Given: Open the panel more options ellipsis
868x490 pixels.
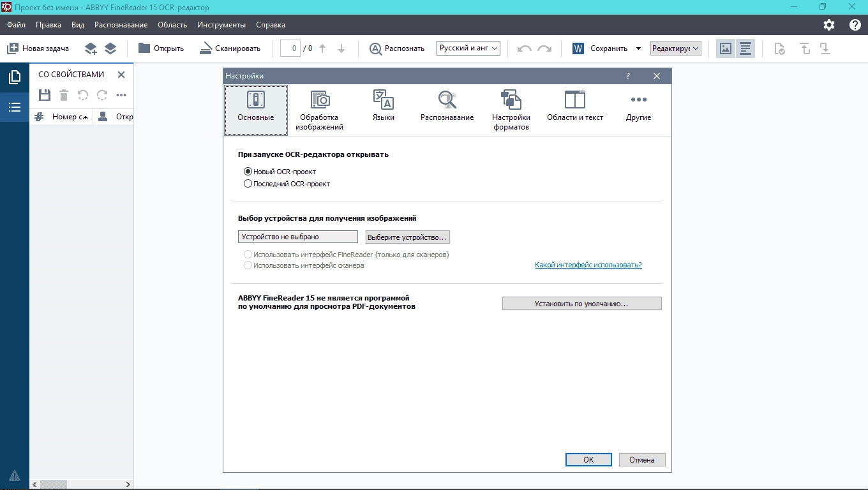Looking at the screenshot, I should [121, 95].
